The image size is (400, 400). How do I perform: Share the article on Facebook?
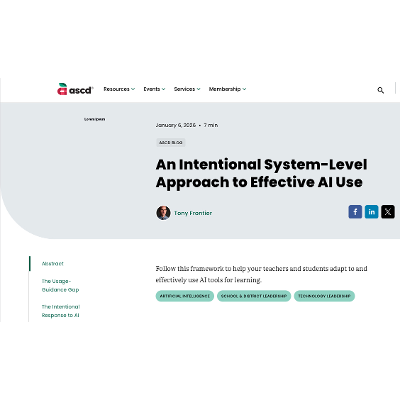355,212
